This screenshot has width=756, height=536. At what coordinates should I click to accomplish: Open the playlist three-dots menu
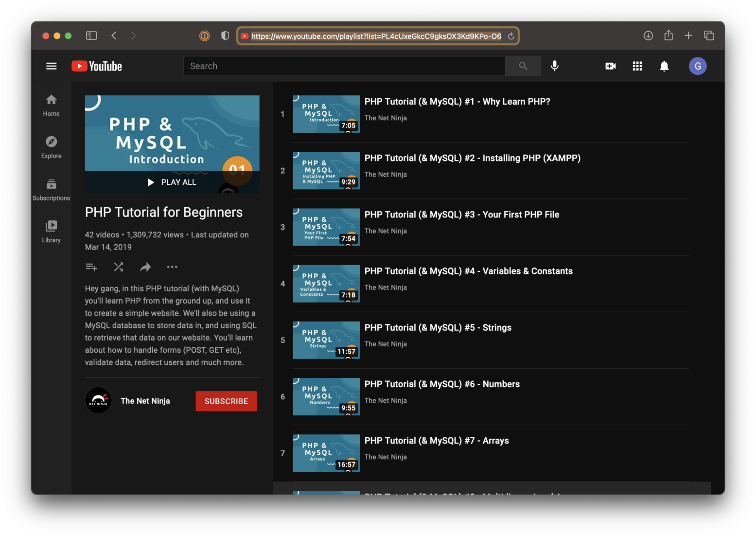click(x=172, y=267)
